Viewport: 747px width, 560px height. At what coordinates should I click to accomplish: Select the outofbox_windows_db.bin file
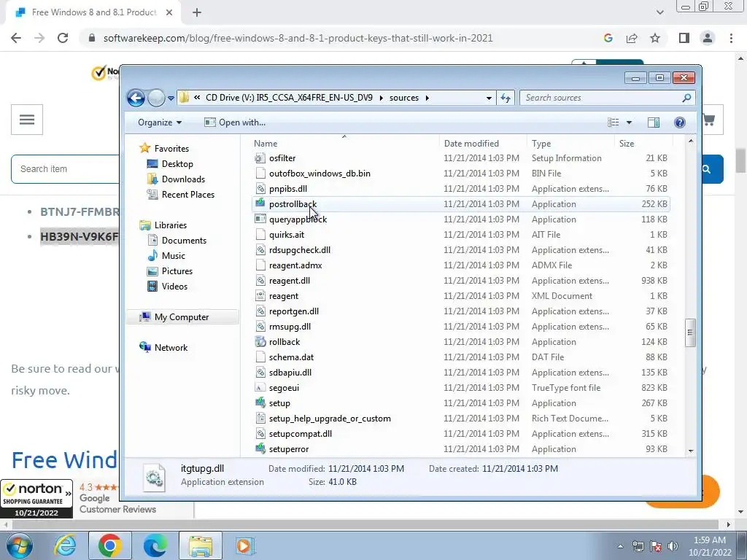point(320,174)
